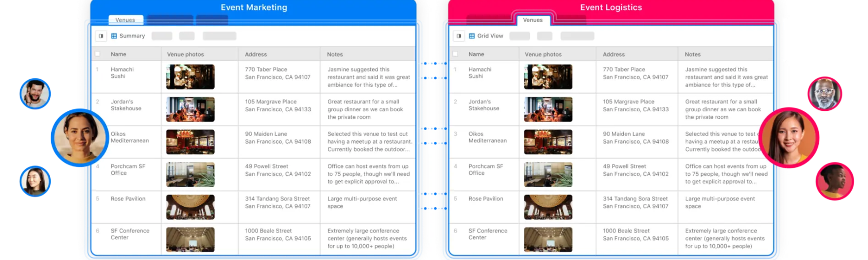
Task: Click grid icon beside Summary view
Action: coord(114,36)
